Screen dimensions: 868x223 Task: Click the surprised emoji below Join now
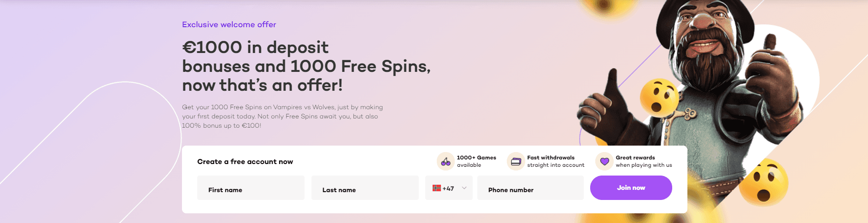pyautogui.click(x=769, y=182)
